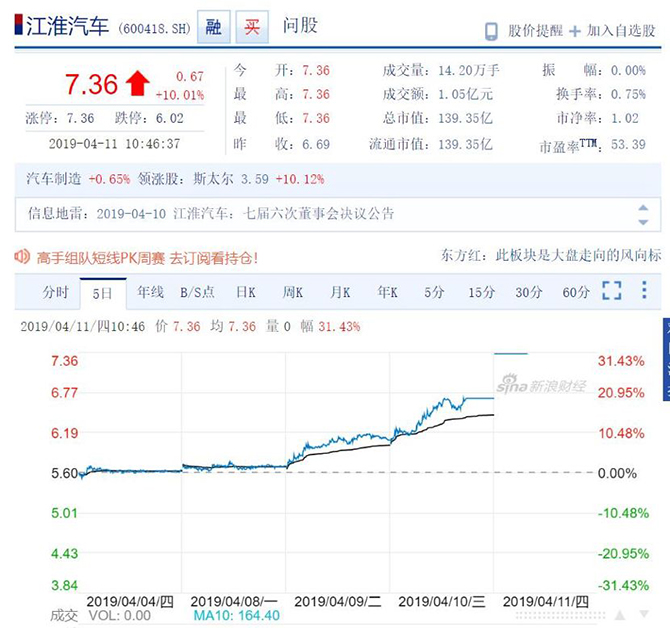Image resolution: width=670 pixels, height=628 pixels.
Task: Click the 跌停 6.02 limit-down value
Action: coord(170,118)
